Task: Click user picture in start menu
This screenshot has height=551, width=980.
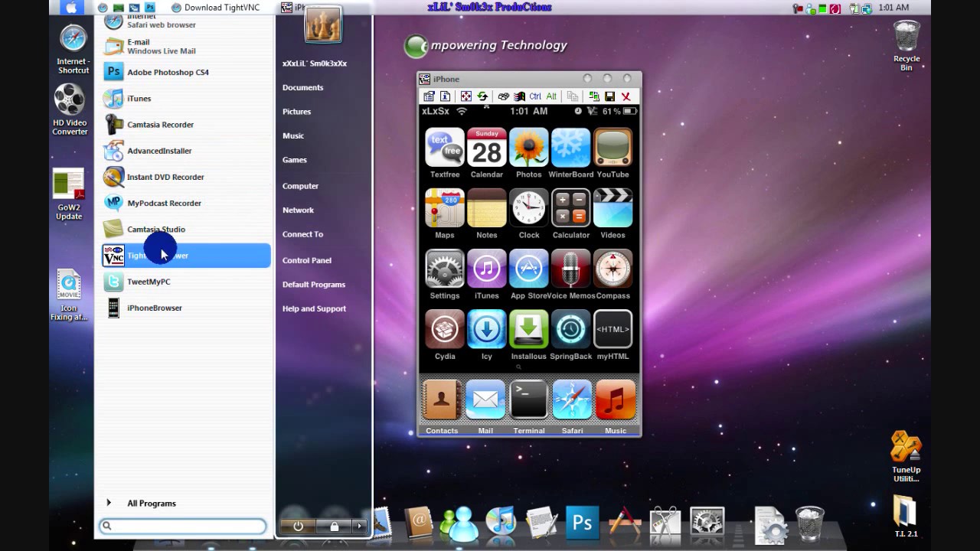Action: pos(322,25)
